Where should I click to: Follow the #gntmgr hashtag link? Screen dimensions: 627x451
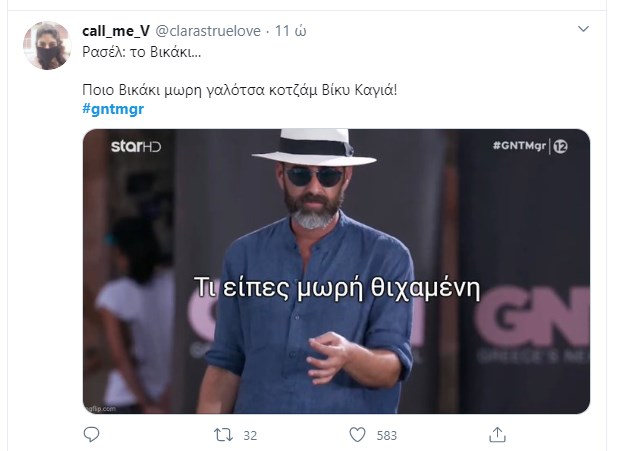coord(113,109)
